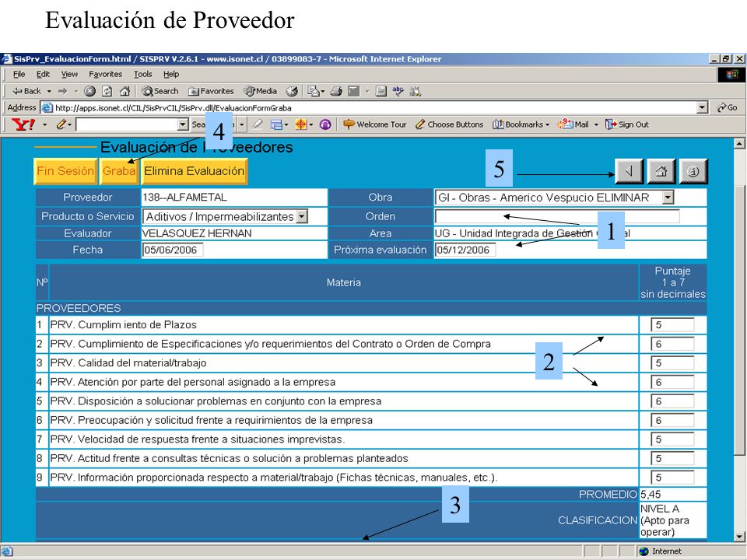Click the Discuss notepad icon
Screen dimensions: 747x560
381,91
